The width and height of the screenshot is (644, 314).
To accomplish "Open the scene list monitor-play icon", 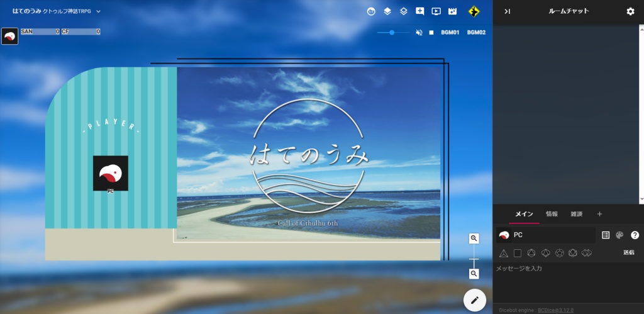I will pyautogui.click(x=436, y=11).
